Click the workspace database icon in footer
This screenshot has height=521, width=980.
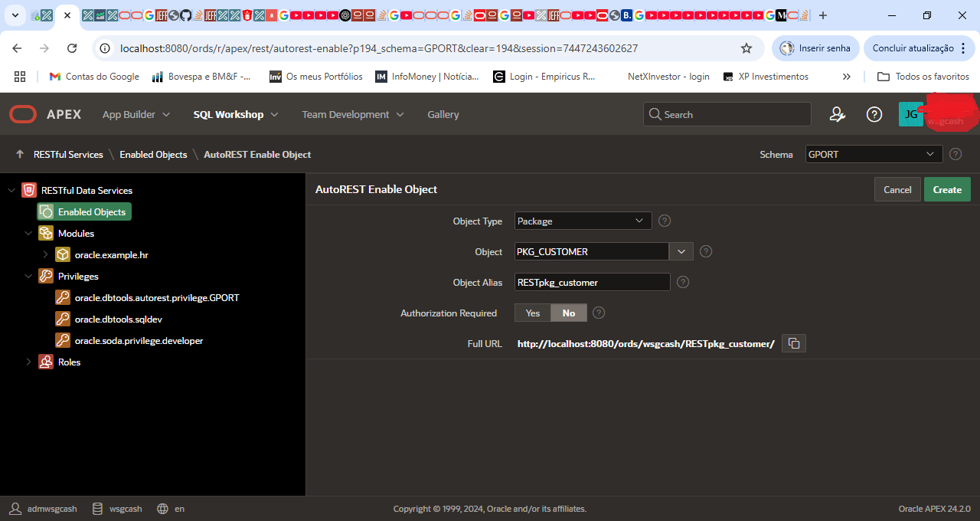pyautogui.click(x=97, y=509)
